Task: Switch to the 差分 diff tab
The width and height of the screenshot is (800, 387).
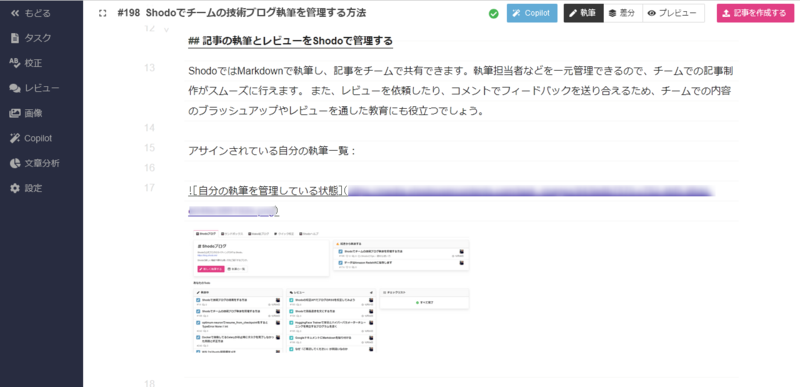Action: pos(623,13)
